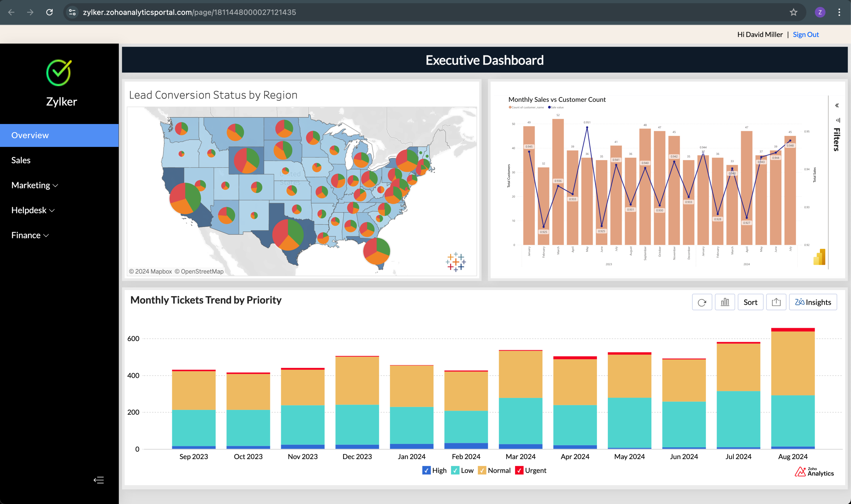Disable the Urgent priority legend checkbox
The image size is (851, 504).
click(x=519, y=470)
